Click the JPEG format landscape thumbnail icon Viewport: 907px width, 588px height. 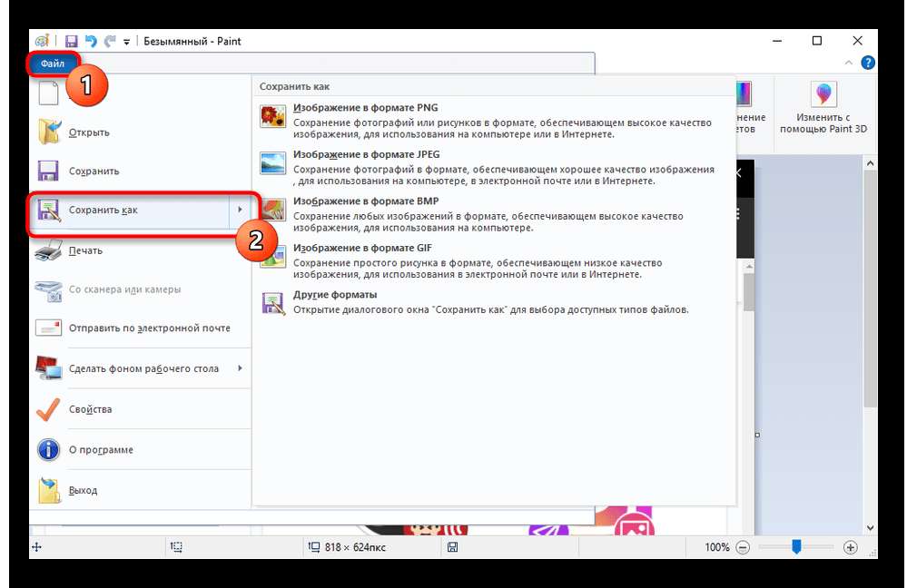[x=272, y=163]
